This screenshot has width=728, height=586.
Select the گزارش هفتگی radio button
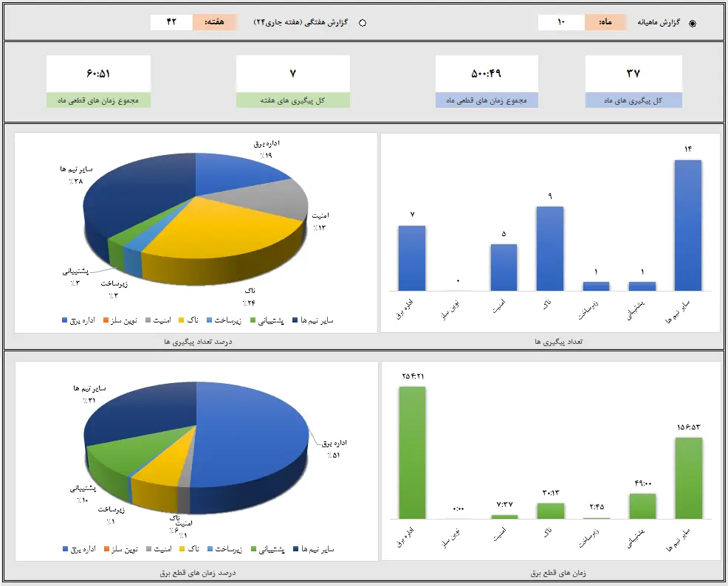click(x=363, y=23)
